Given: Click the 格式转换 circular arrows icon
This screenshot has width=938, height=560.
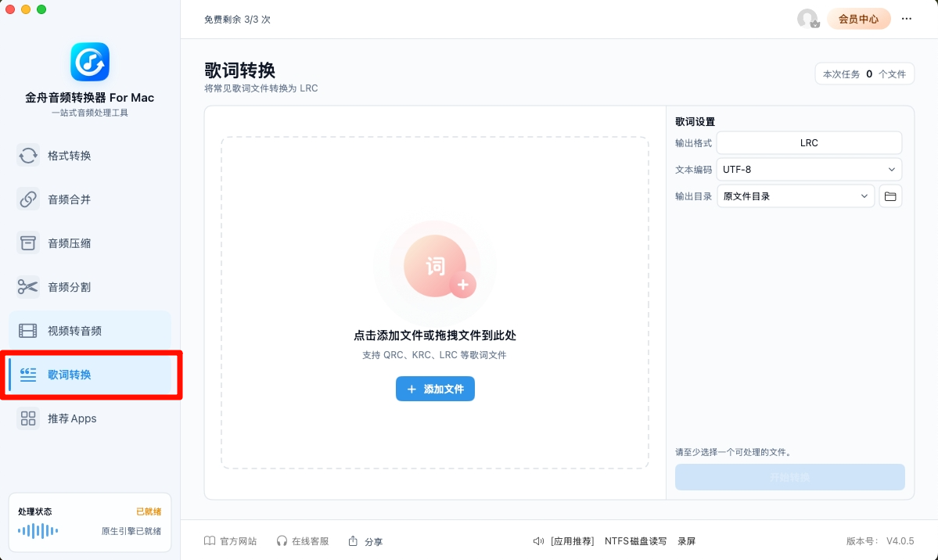Looking at the screenshot, I should pyautogui.click(x=28, y=156).
